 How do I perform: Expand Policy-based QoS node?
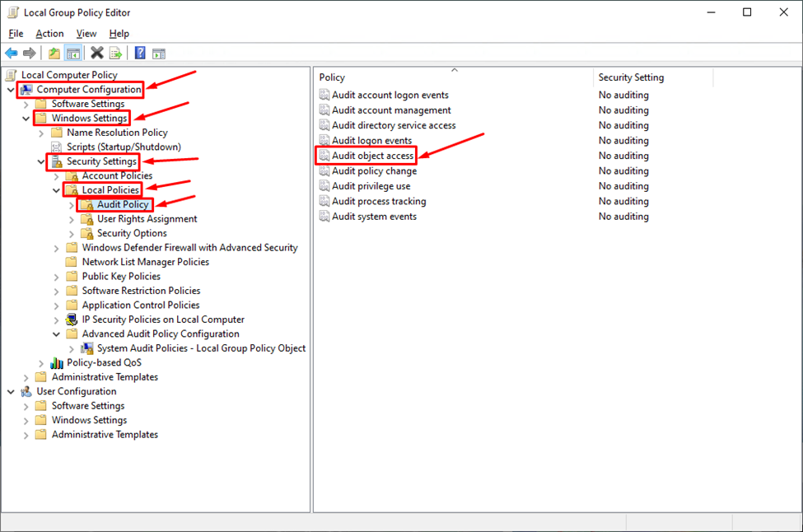pos(41,363)
